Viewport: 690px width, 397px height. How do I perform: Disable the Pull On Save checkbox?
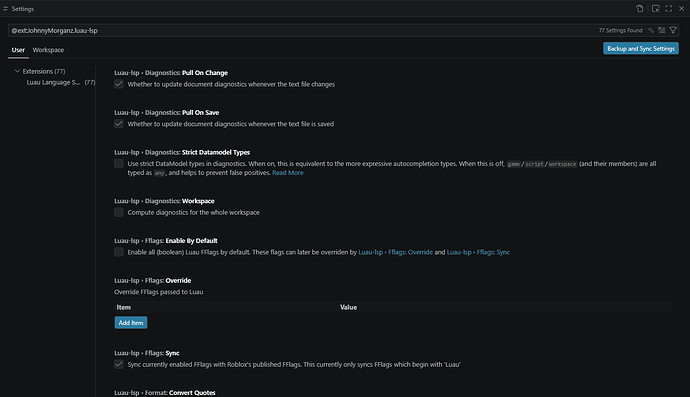[x=119, y=124]
